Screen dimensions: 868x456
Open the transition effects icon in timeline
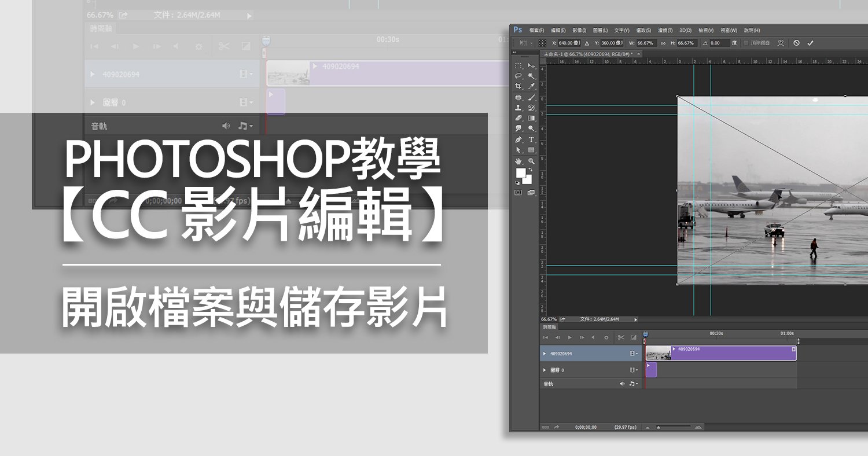(x=634, y=337)
